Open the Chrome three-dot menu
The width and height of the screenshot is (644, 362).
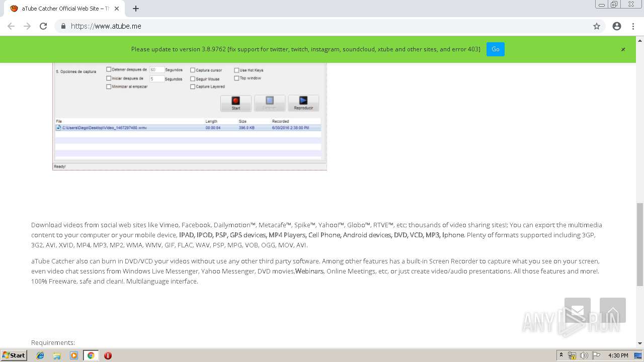tap(633, 26)
